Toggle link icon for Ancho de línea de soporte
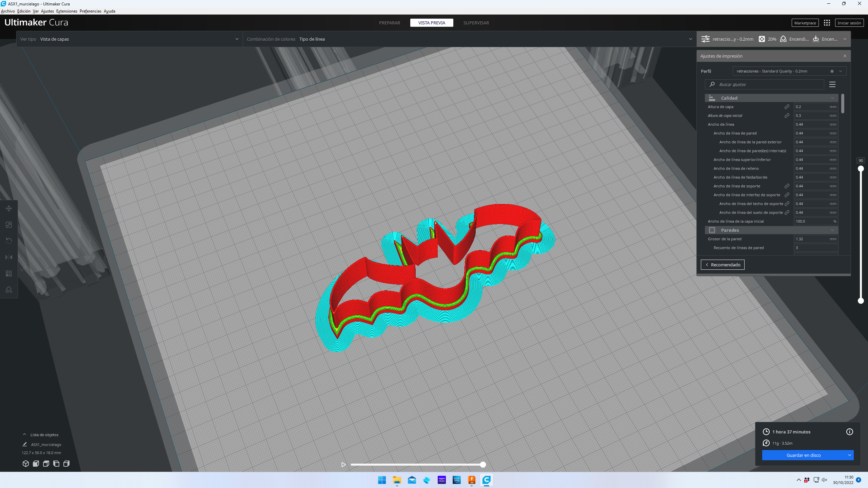Image resolution: width=868 pixels, height=488 pixels. [x=787, y=186]
